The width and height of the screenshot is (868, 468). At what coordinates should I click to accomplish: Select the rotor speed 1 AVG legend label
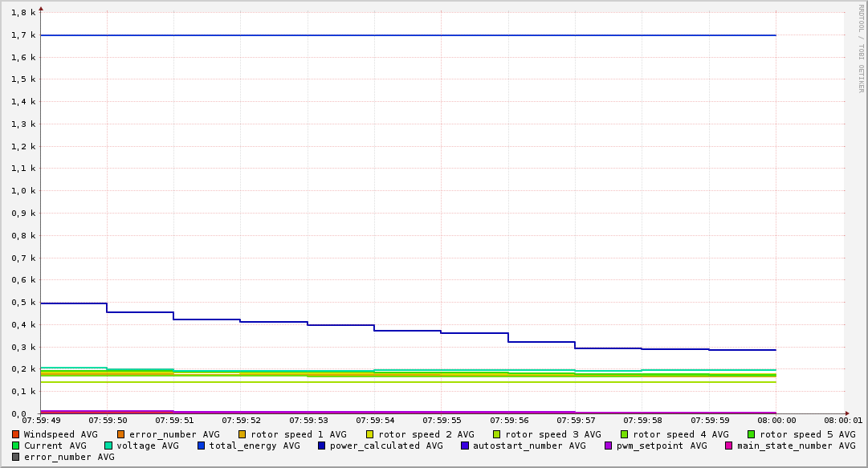pos(299,434)
